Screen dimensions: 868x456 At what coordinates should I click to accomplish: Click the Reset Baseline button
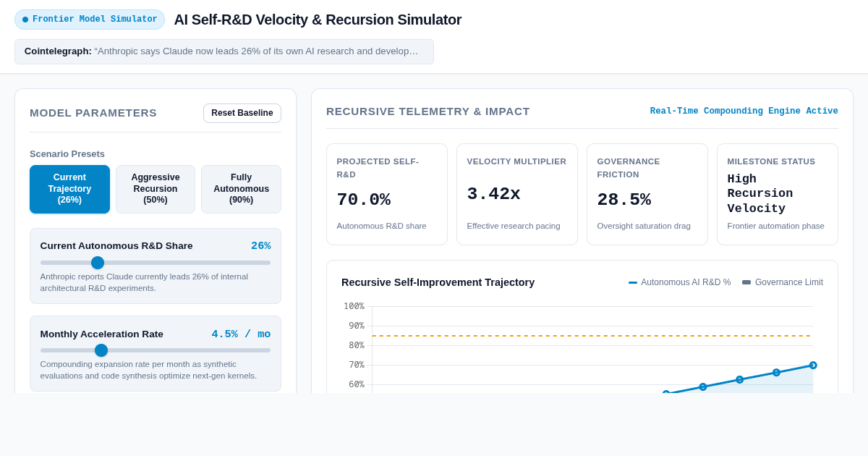pyautogui.click(x=242, y=113)
